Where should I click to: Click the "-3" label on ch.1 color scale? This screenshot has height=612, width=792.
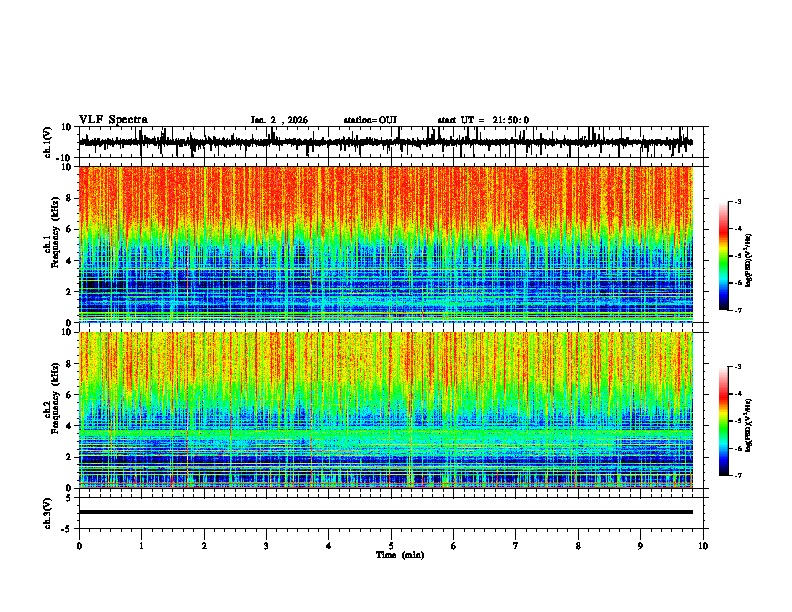738,201
